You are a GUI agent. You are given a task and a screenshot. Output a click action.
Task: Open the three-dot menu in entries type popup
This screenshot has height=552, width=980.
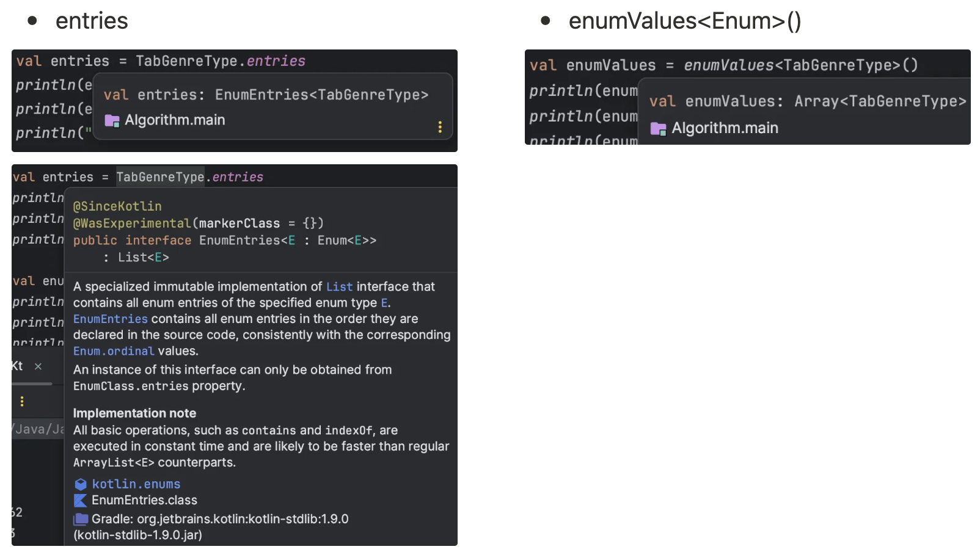point(440,127)
